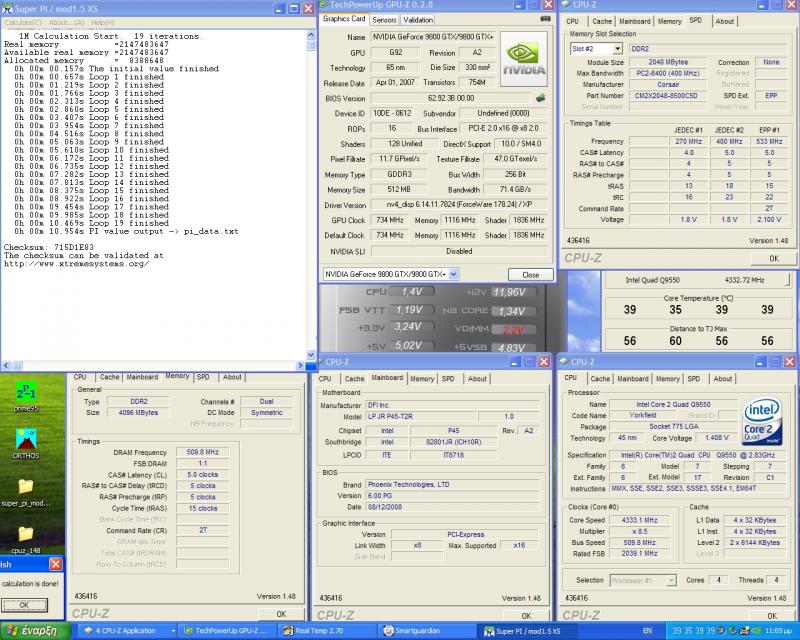The width and height of the screenshot is (800, 640).
Task: Open About tab in the CPU-Z SPD window
Action: 724,21
